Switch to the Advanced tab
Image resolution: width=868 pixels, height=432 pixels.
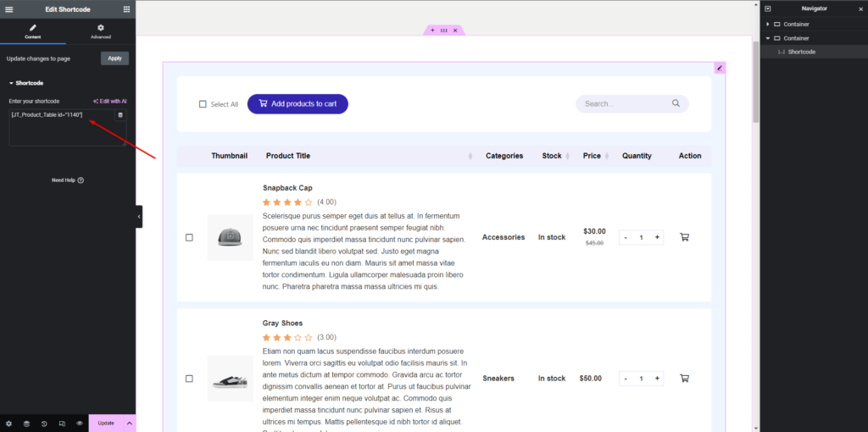pyautogui.click(x=101, y=31)
